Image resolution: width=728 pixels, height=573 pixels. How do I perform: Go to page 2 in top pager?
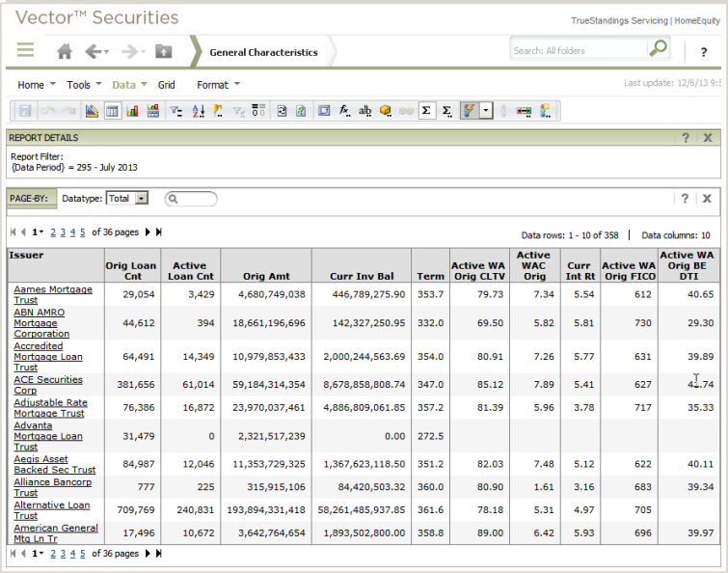tap(53, 232)
